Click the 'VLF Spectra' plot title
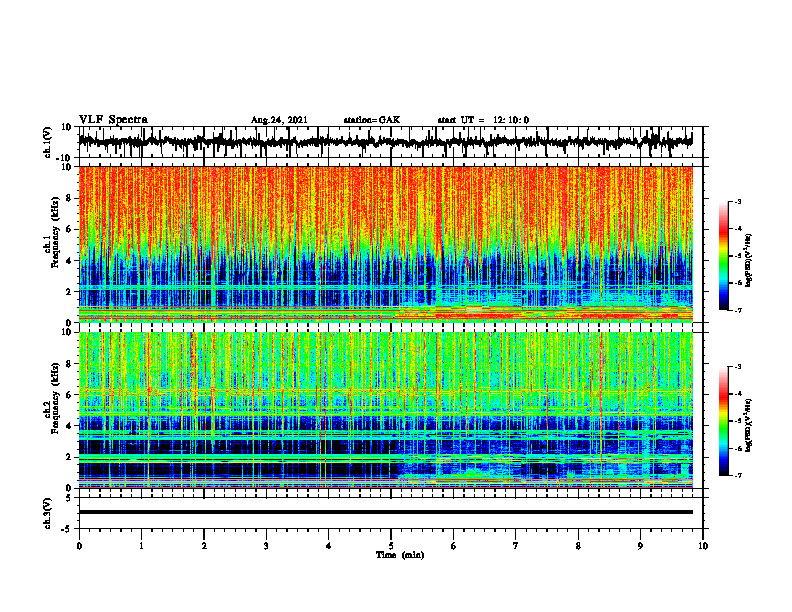This screenshot has width=792, height=612. (114, 120)
